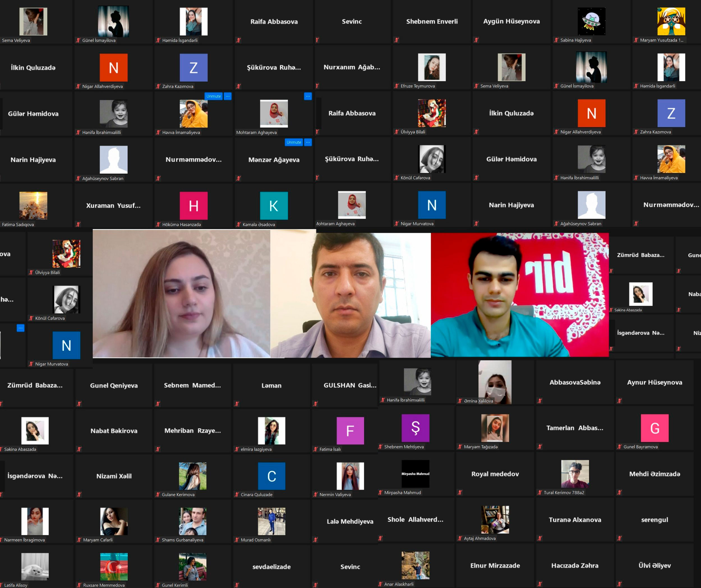Click the muted mic icon on Aygün Hüseynova's tile
The image size is (701, 588).
[476, 40]
